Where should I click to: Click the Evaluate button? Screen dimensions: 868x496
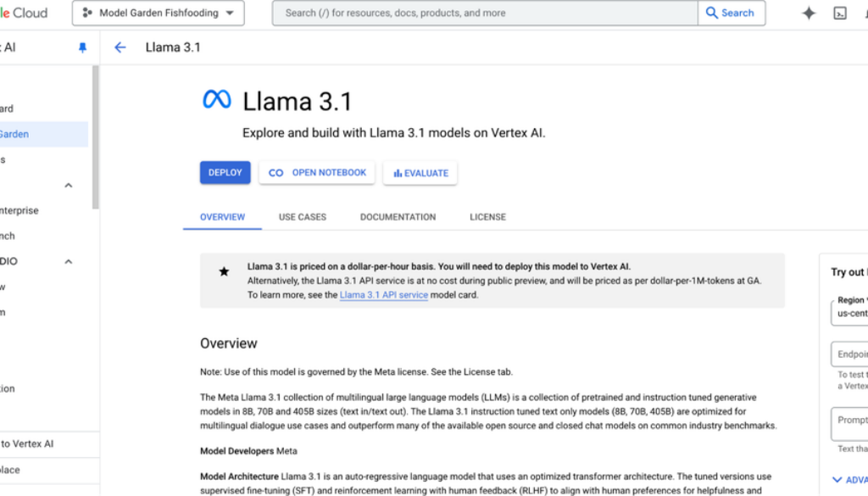[x=420, y=173]
